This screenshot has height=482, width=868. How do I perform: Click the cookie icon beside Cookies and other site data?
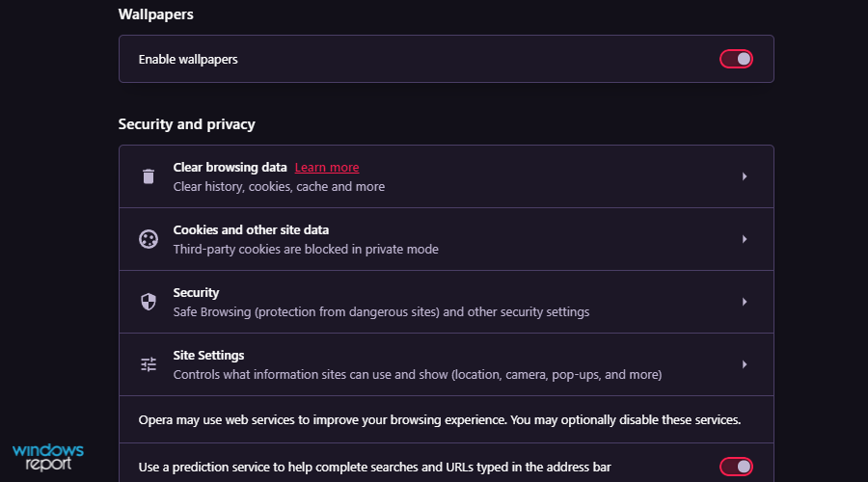tap(149, 239)
